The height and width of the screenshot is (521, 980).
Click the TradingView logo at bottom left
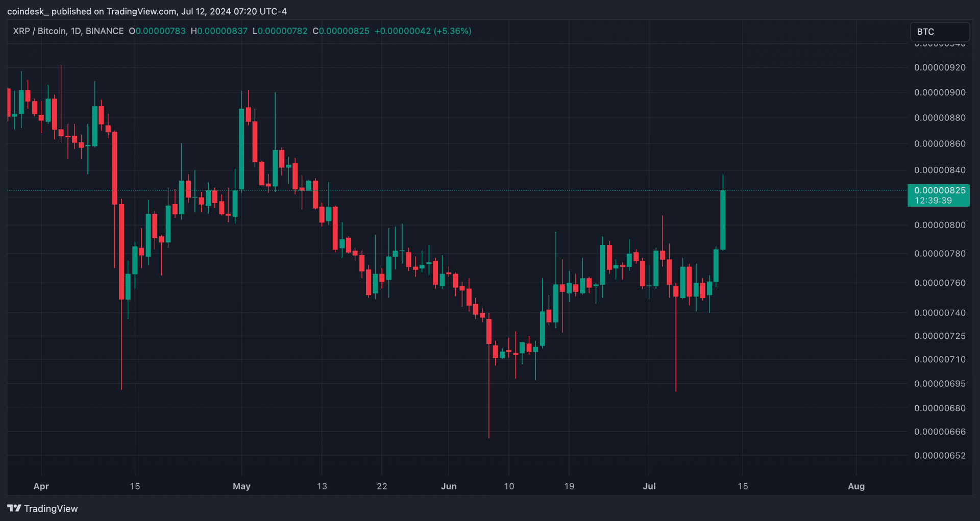pos(42,508)
